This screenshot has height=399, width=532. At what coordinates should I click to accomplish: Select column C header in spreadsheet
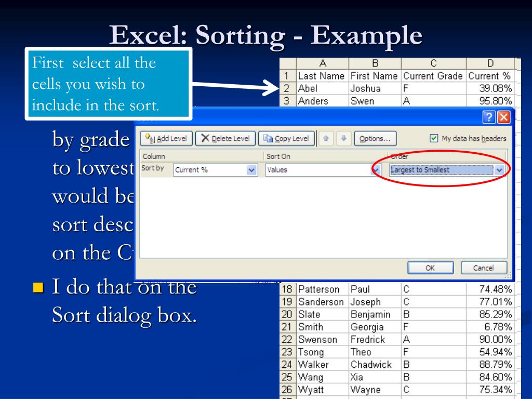434,63
